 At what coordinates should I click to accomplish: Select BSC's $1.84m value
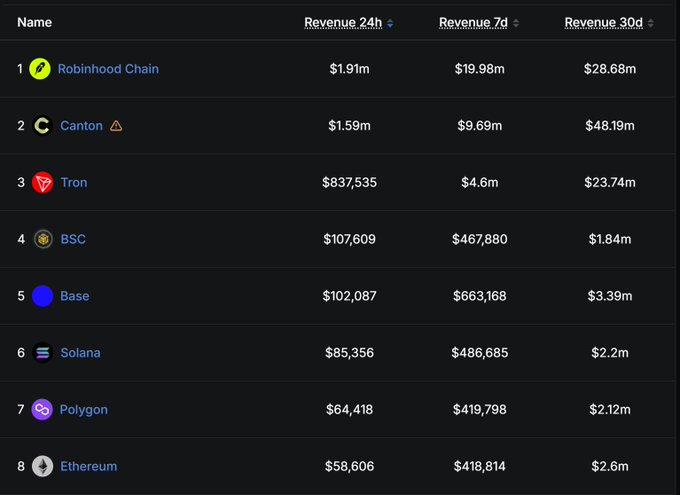[x=610, y=239]
